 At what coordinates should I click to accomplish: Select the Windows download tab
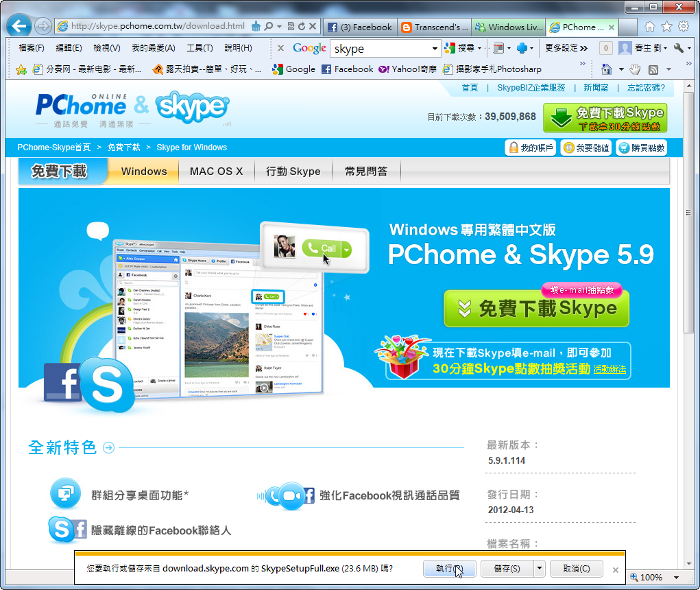click(x=144, y=172)
